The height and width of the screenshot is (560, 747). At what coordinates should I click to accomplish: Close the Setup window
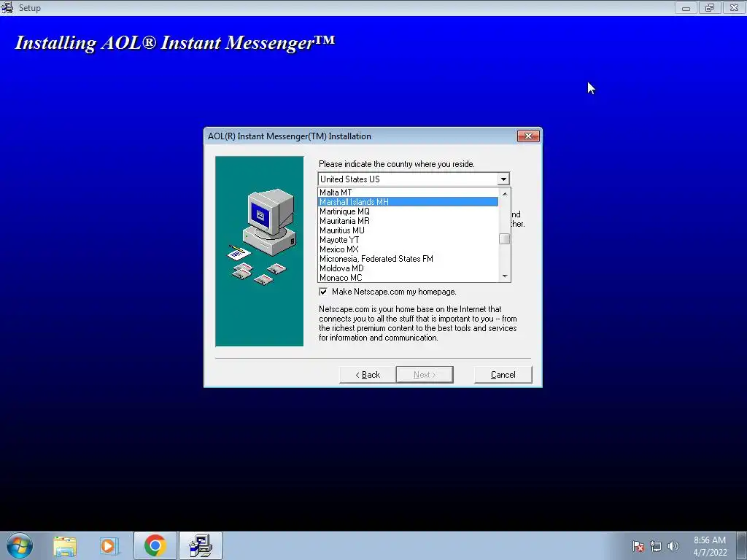[734, 7]
